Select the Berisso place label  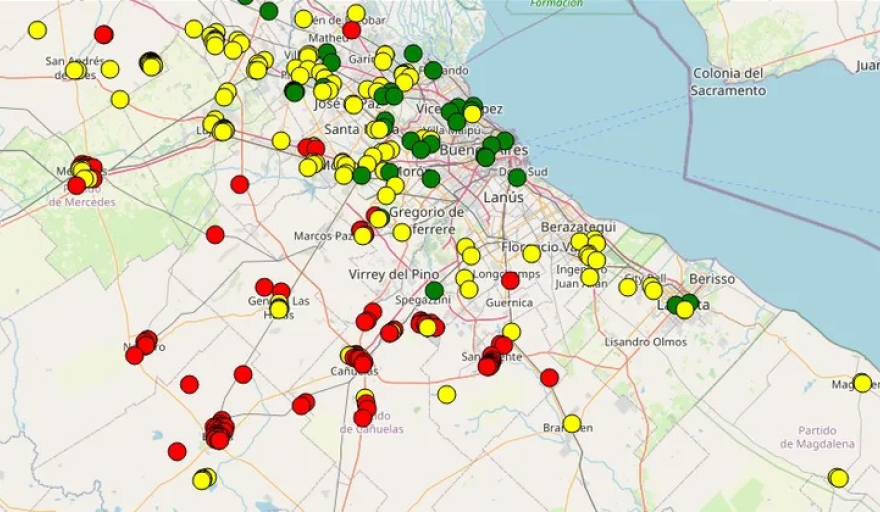711,279
